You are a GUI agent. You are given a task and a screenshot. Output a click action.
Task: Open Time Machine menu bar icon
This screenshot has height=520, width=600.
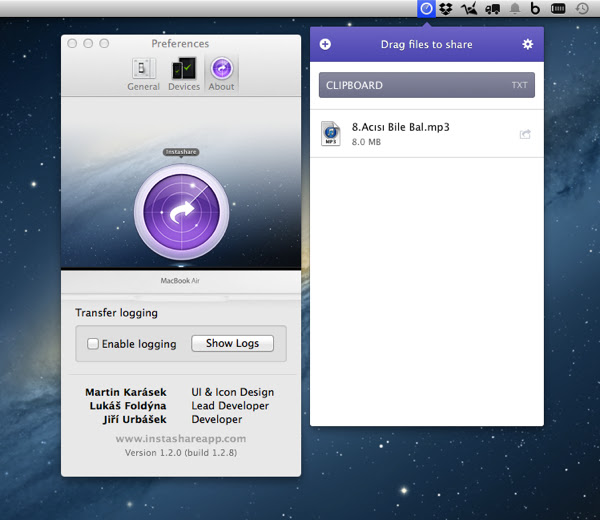[x=582, y=8]
